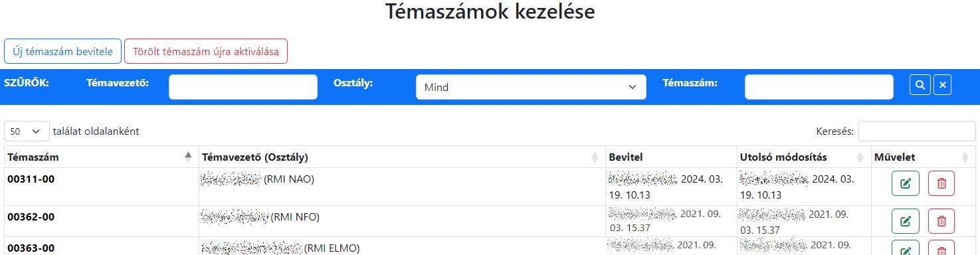Edit the 00362-00 row entry
Viewport: 980px width, 255px height.
click(906, 221)
